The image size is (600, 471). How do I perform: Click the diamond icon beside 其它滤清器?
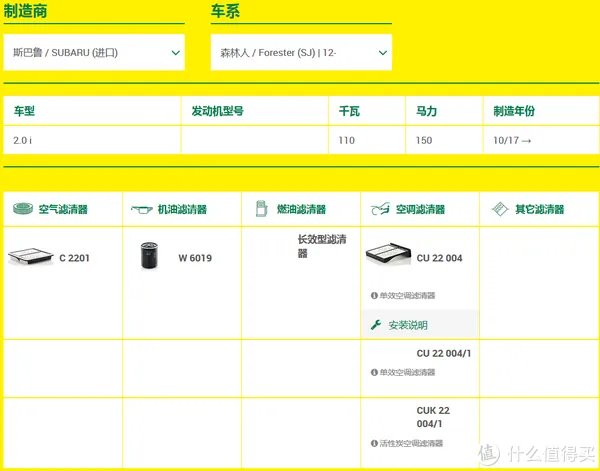coord(500,209)
